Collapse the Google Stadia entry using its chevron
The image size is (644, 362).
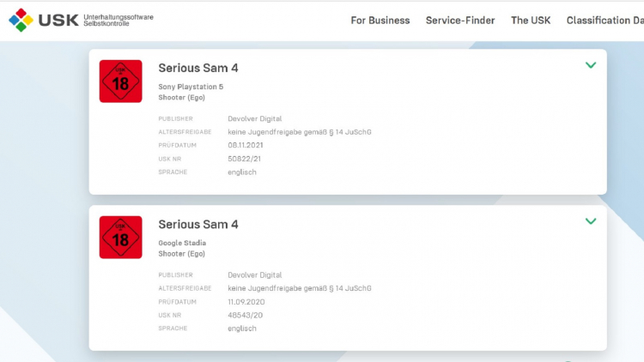click(x=591, y=221)
